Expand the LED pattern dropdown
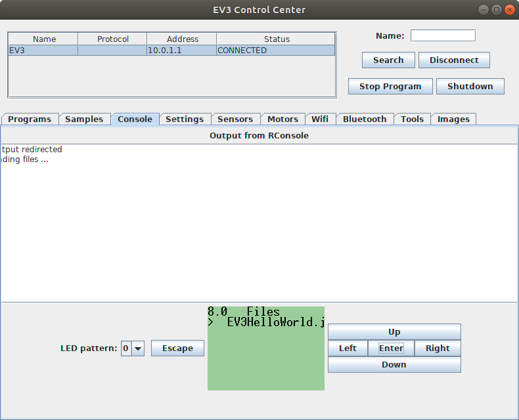Screen dimensions: 519x420 click(138, 348)
